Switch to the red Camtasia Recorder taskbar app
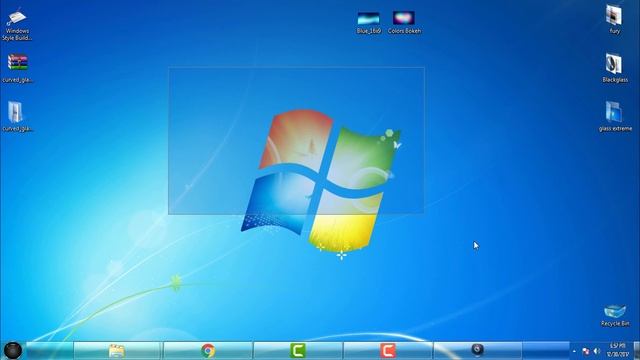640x360 pixels. 388,351
